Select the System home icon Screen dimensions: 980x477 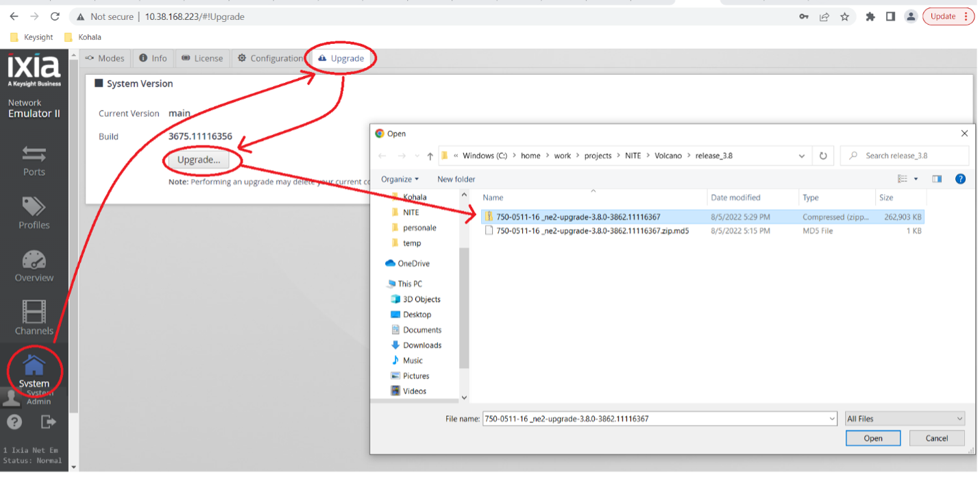pyautogui.click(x=34, y=371)
